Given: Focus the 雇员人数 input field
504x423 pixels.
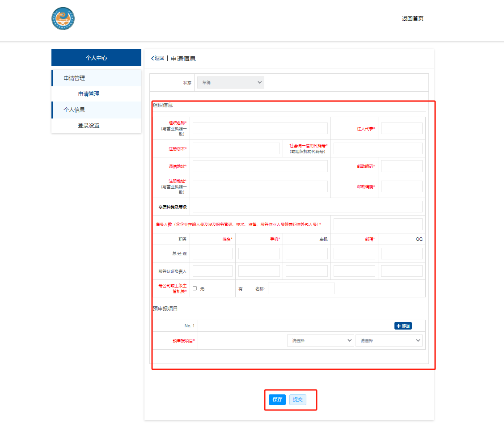Looking at the screenshot, I should (x=378, y=224).
